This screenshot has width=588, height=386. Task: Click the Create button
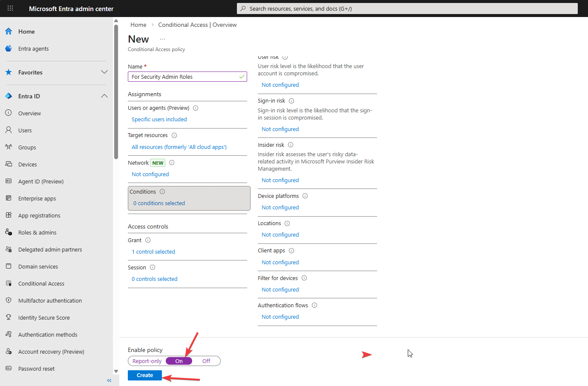(x=145, y=375)
